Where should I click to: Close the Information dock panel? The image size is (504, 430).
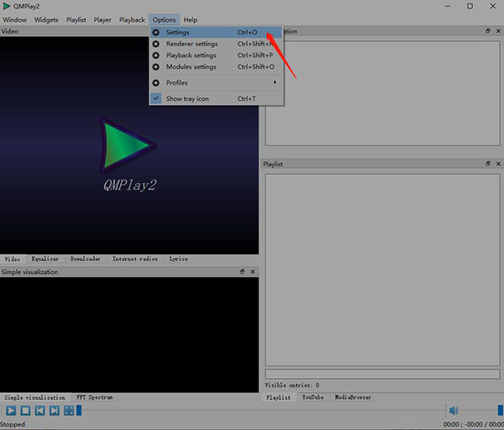click(x=498, y=30)
